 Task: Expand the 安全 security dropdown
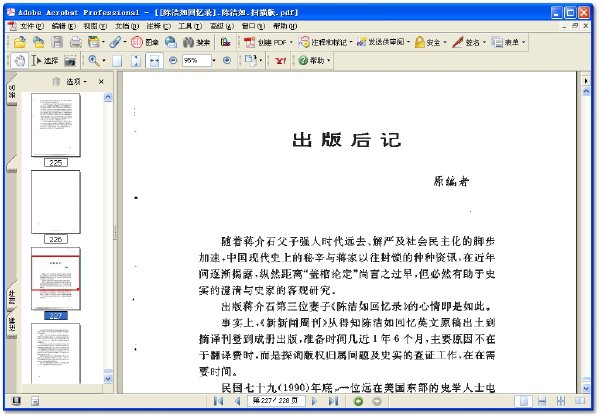[x=445, y=42]
